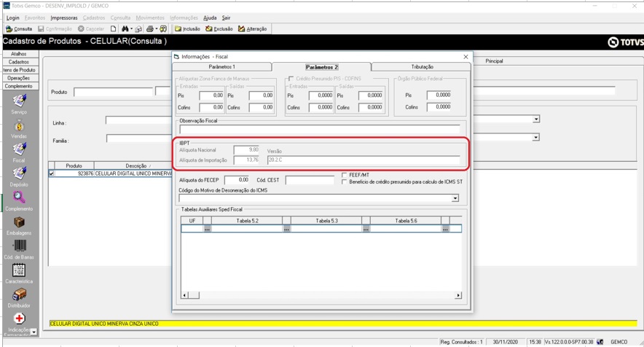Click the icon right of the binoculars

click(x=138, y=28)
